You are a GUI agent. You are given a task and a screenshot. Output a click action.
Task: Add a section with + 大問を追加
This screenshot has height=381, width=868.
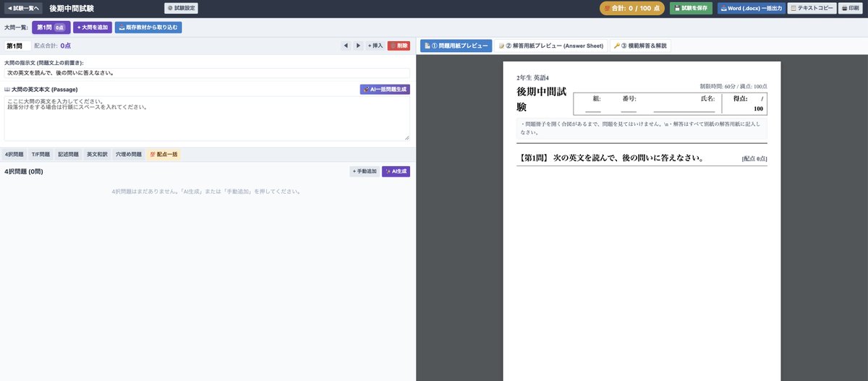pyautogui.click(x=93, y=27)
